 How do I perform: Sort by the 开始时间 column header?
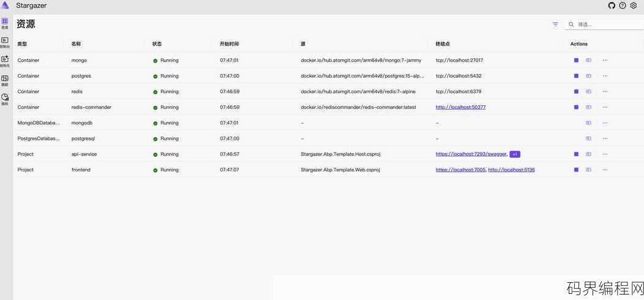[229, 44]
